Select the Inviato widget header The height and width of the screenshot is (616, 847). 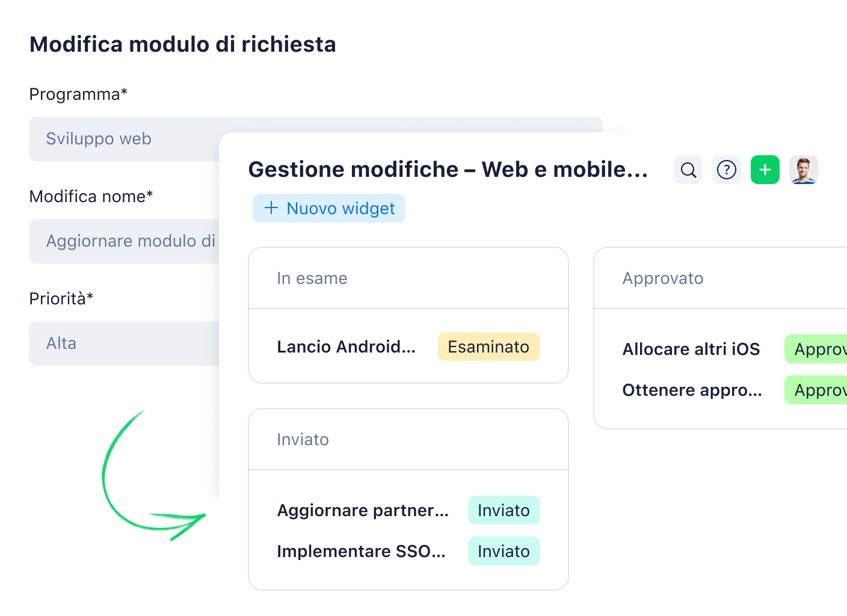[x=303, y=440]
